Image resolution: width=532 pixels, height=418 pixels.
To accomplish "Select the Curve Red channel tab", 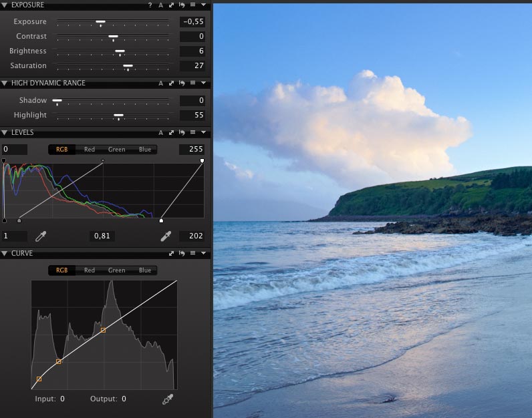I will click(x=90, y=270).
